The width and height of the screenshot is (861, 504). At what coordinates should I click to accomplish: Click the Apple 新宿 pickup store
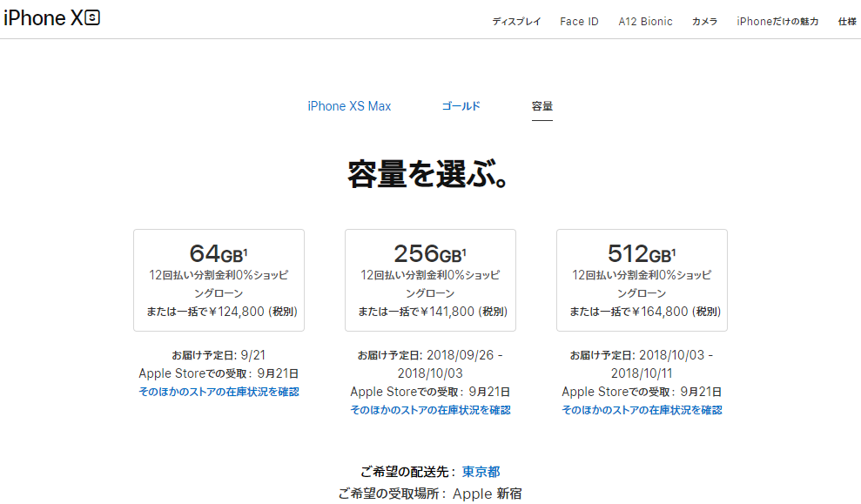pos(487,494)
